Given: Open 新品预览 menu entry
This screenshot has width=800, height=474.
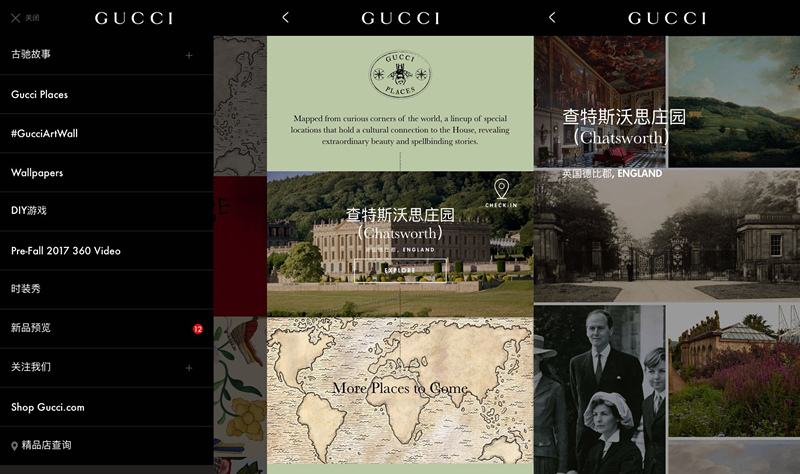Looking at the screenshot, I should [x=107, y=328].
